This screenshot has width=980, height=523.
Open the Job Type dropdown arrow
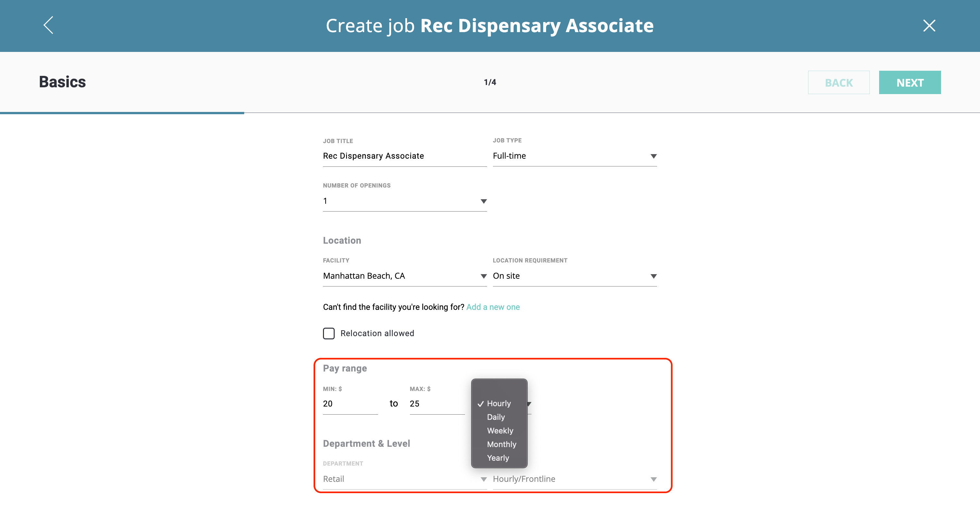tap(653, 156)
